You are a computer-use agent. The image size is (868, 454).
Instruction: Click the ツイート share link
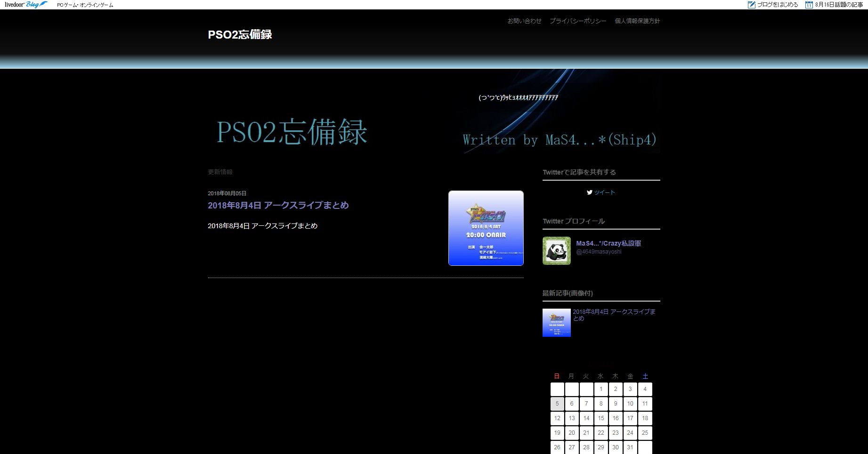[605, 192]
